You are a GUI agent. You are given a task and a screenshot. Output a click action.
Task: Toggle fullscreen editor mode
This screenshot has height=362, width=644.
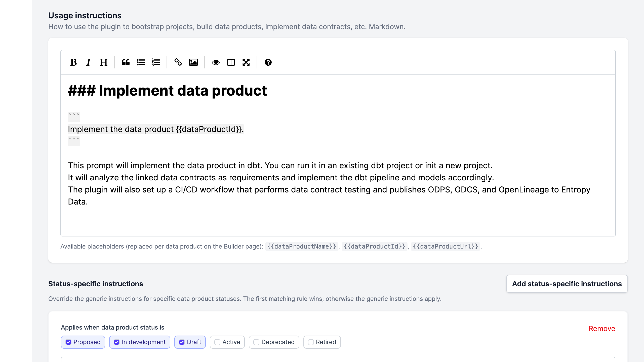click(246, 62)
